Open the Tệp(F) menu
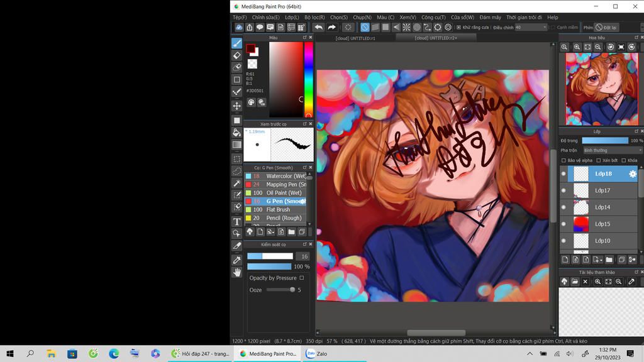 coord(240,17)
